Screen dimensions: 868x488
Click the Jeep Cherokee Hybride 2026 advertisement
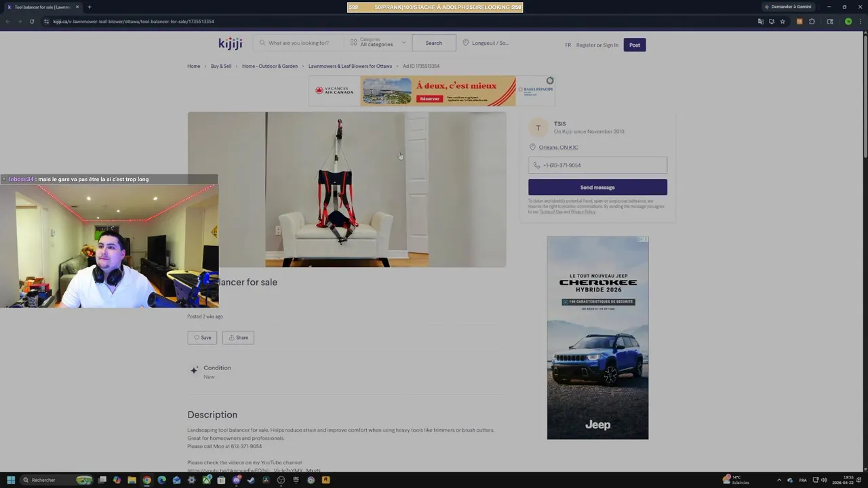597,338
